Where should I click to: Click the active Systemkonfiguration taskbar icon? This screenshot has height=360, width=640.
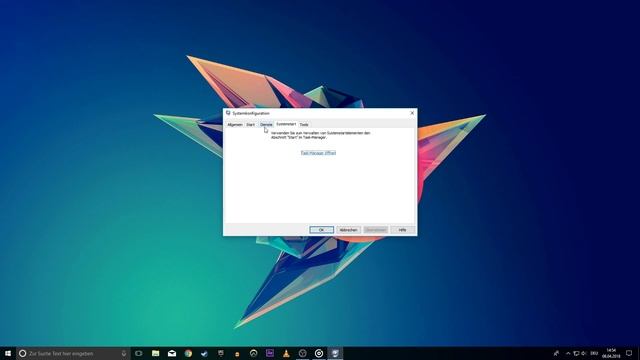(x=335, y=353)
